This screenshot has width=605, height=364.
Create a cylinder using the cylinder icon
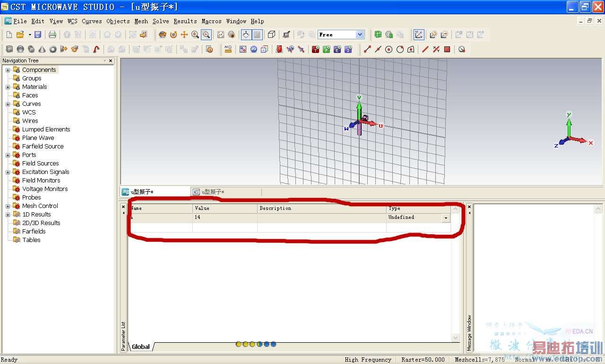pos(31,49)
